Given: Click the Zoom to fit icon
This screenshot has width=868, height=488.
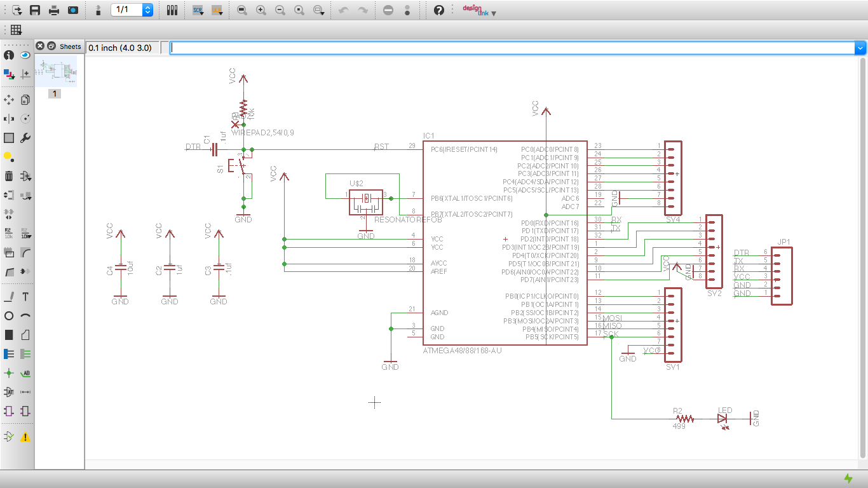Looking at the screenshot, I should tap(242, 10).
